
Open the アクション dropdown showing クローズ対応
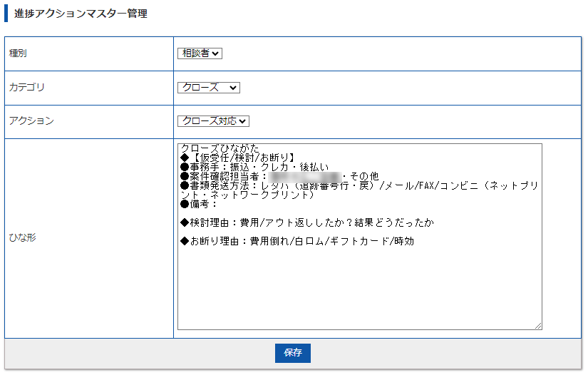213,121
